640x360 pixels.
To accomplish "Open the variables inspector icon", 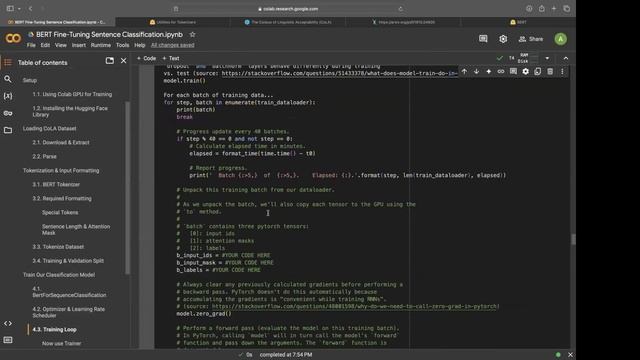I will click(8, 96).
